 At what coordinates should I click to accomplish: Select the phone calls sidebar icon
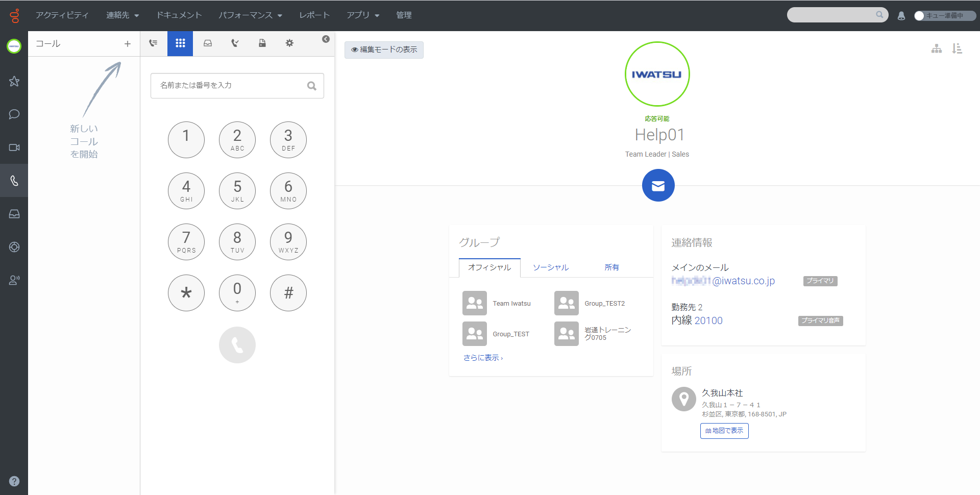tap(14, 181)
